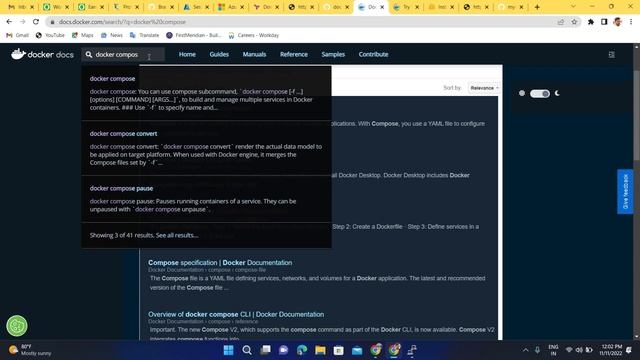The height and width of the screenshot is (360, 640).
Task: Open the Maps bookmark
Action: pyautogui.click(x=82, y=35)
